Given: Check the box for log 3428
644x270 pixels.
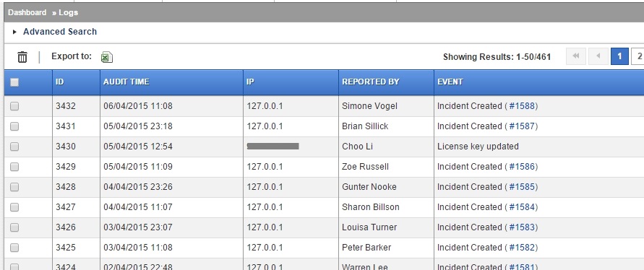Looking at the screenshot, I should 14,187.
